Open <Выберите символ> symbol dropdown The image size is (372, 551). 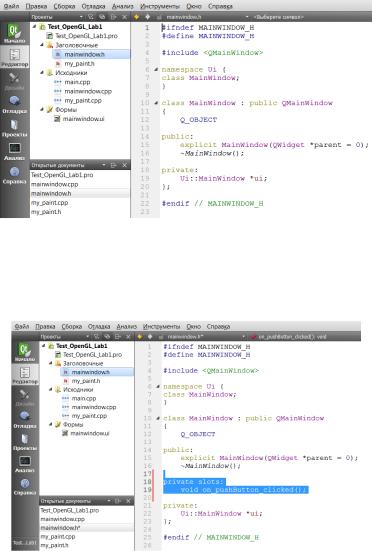279,17
